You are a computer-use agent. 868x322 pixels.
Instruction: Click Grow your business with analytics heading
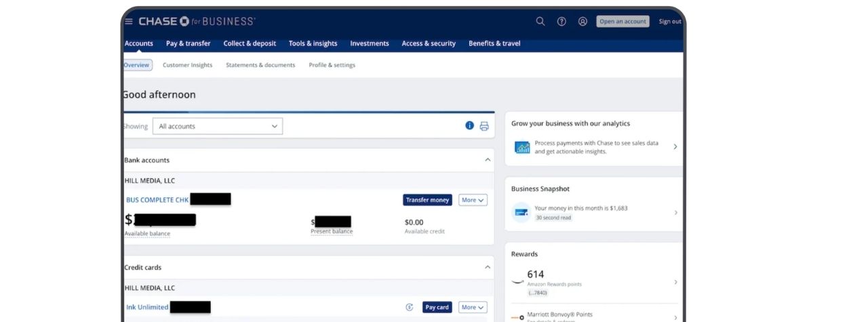(570, 123)
